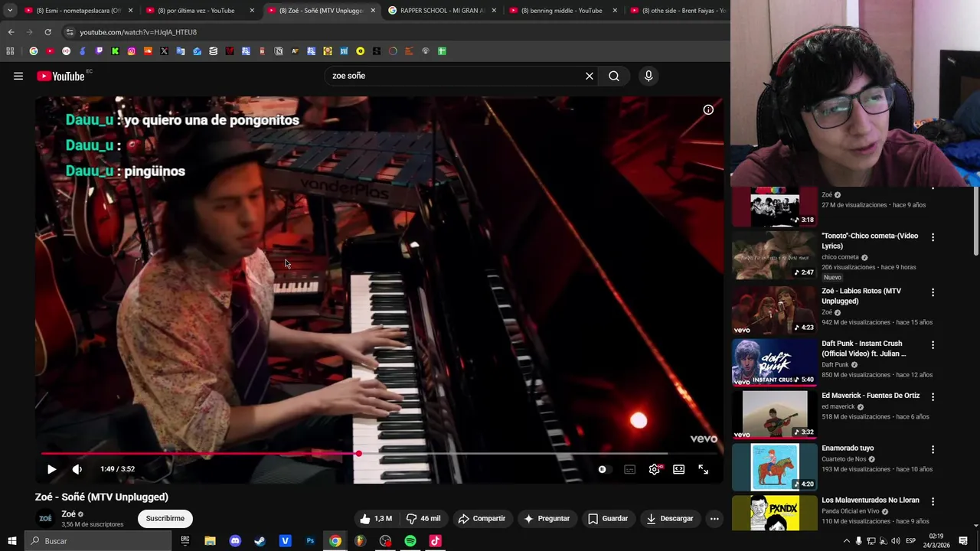
Task: Dislike the video (46 mil)
Action: [x=423, y=518]
